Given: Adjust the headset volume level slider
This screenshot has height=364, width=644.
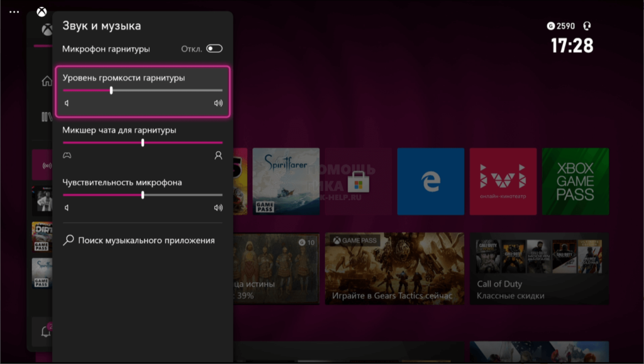Looking at the screenshot, I should [111, 91].
